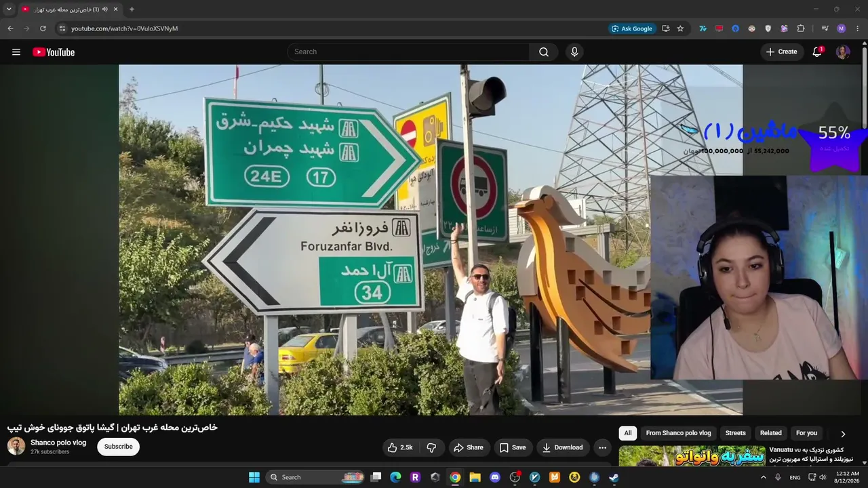The height and width of the screenshot is (488, 868).
Task: Select the For you filter chip
Action: [806, 433]
